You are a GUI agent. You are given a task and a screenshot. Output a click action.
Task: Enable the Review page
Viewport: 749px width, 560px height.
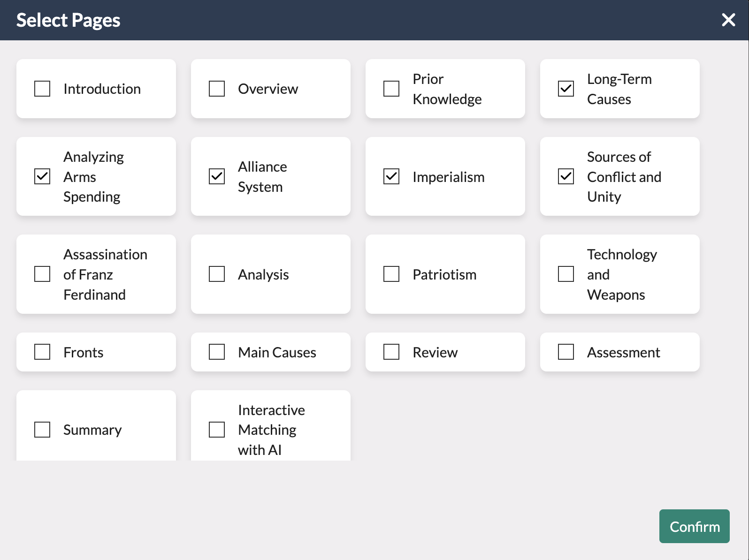(x=391, y=352)
